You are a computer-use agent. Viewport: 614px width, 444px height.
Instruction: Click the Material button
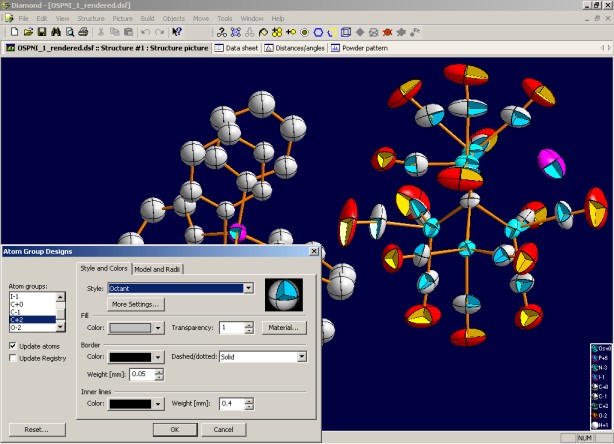[284, 327]
